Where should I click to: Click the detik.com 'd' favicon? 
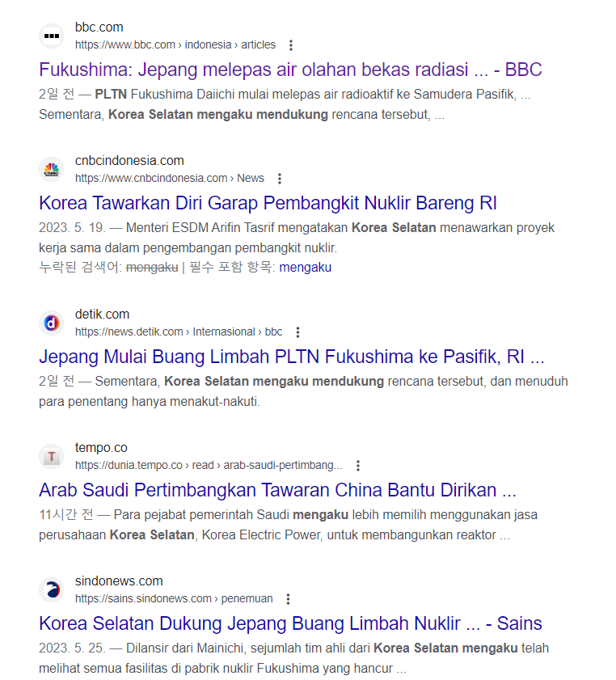point(52,323)
